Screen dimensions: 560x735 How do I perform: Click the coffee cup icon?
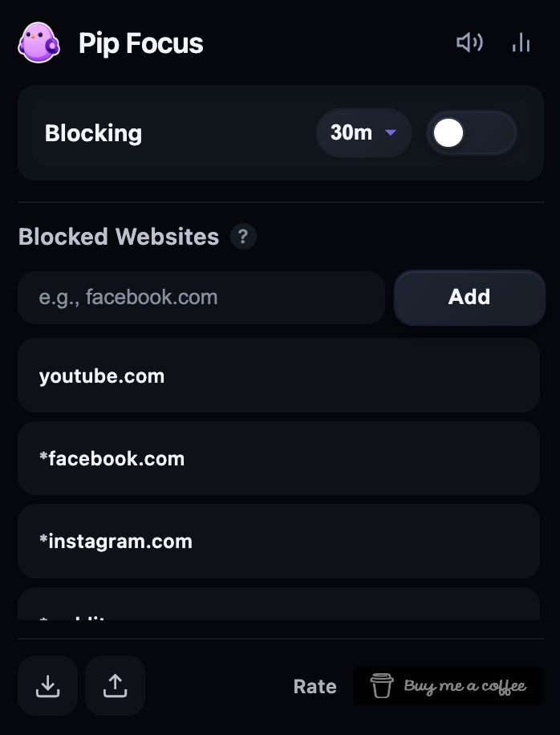click(x=382, y=686)
